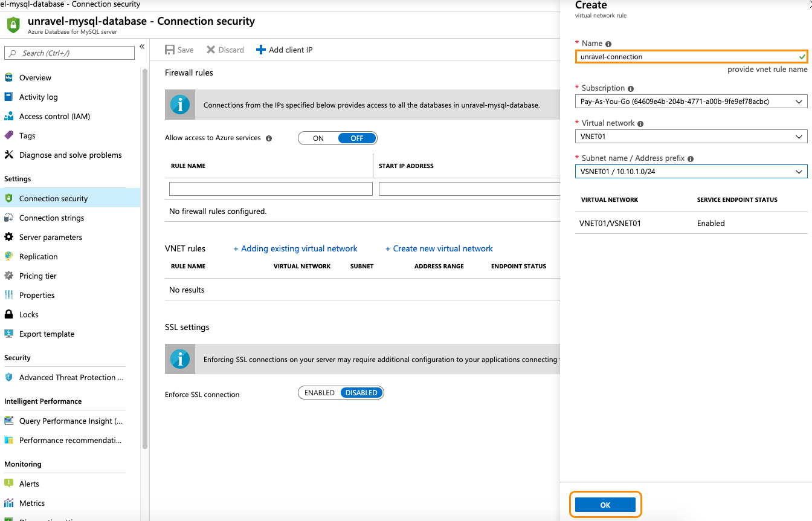Click the vnet rule Name input field

tap(691, 56)
